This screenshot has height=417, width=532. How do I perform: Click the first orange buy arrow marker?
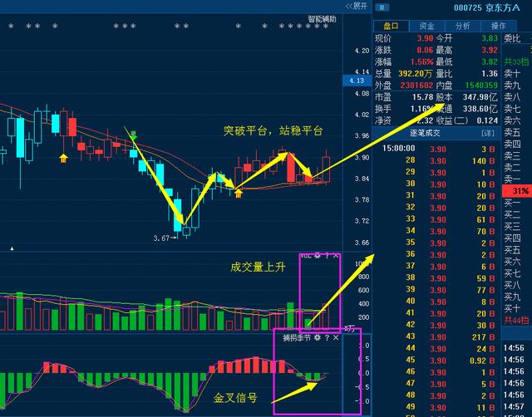[64, 157]
